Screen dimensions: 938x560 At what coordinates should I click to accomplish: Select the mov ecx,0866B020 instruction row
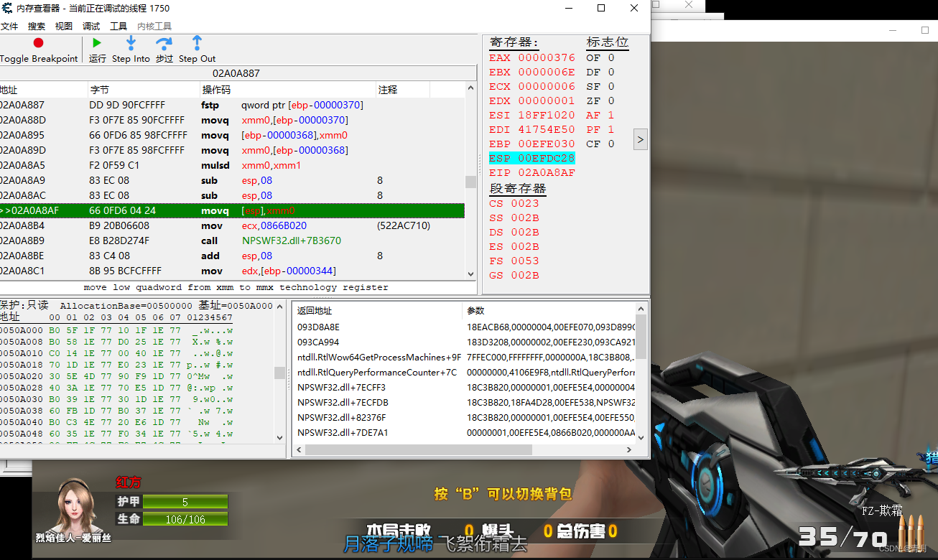(233, 225)
